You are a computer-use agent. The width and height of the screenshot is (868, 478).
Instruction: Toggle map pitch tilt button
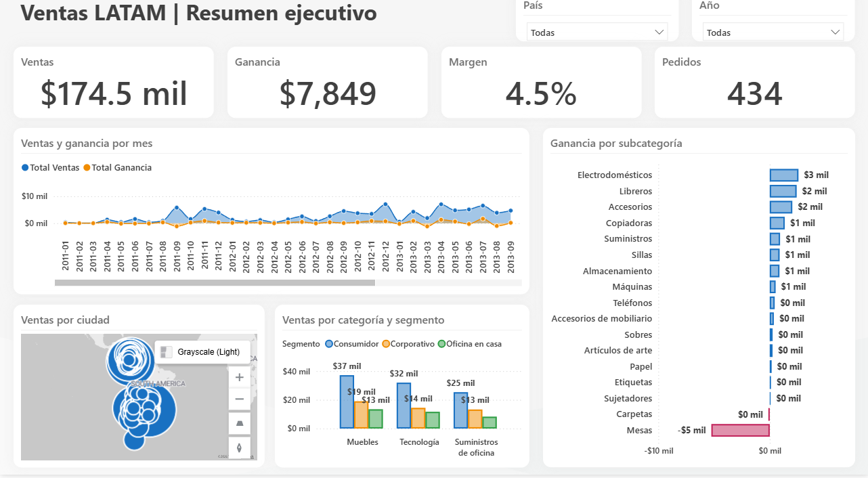239,423
